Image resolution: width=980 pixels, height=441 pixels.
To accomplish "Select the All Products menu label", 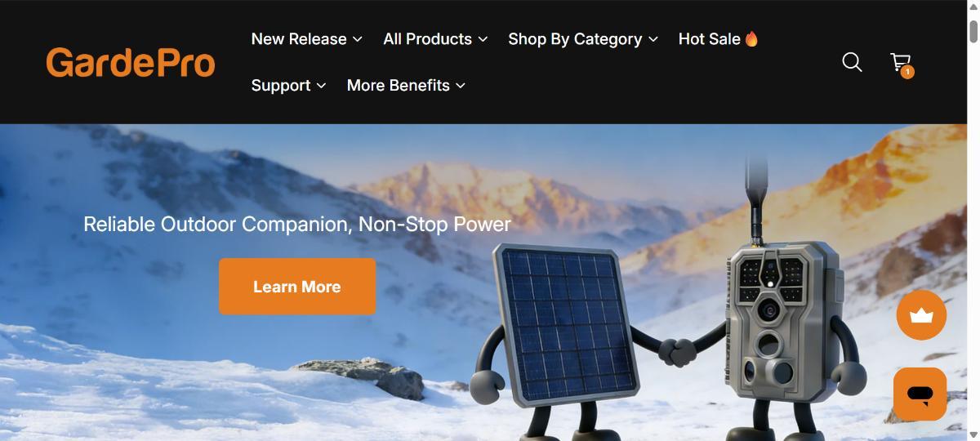I will [427, 38].
